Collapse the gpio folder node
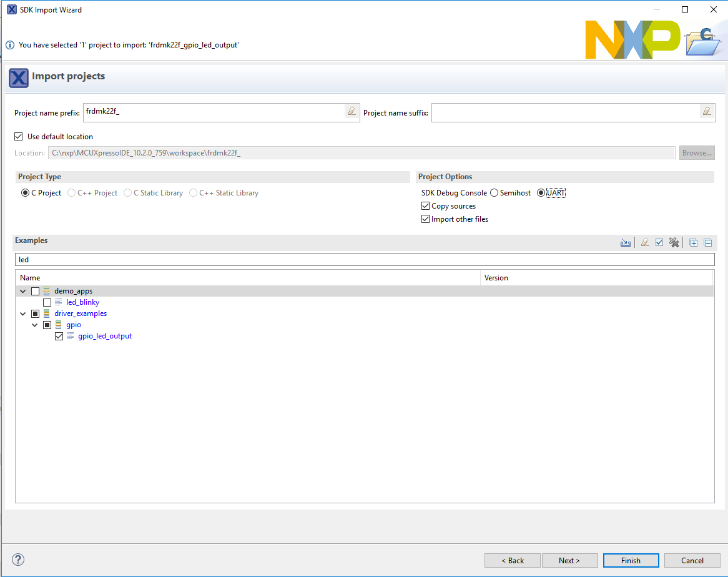Viewport: 728px width, 577px height. (35, 325)
